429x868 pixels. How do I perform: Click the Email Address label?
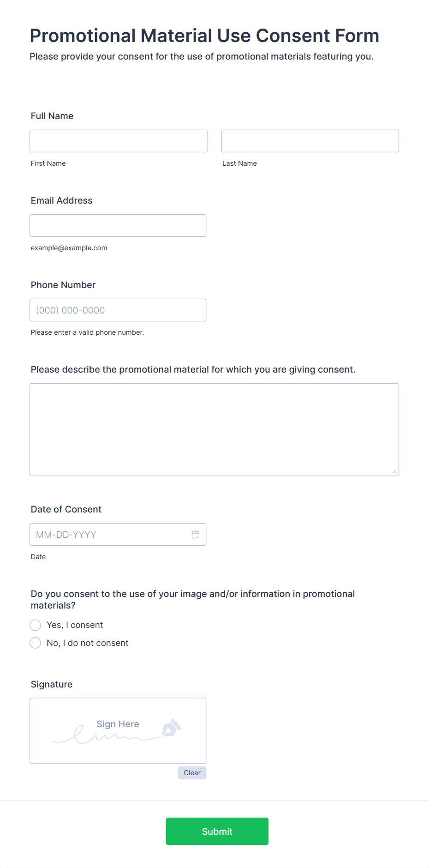click(x=62, y=200)
